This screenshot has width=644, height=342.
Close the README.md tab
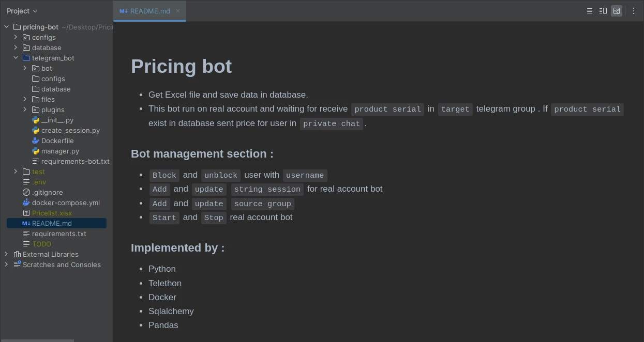coord(178,11)
